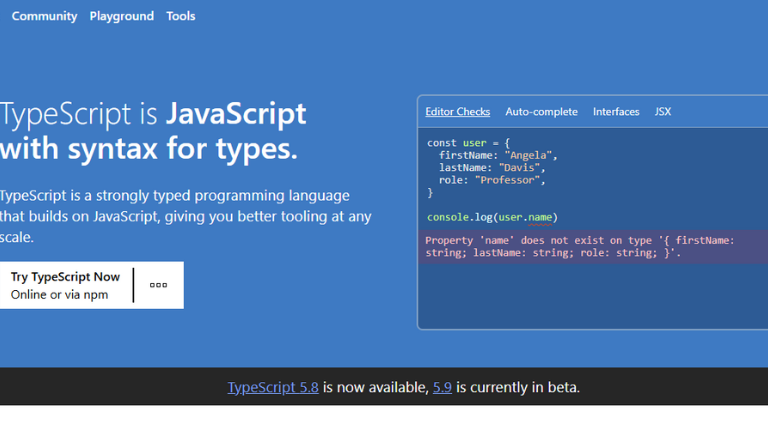Click the Try TypeScript Now button
The image size is (768, 448).
pos(66,285)
